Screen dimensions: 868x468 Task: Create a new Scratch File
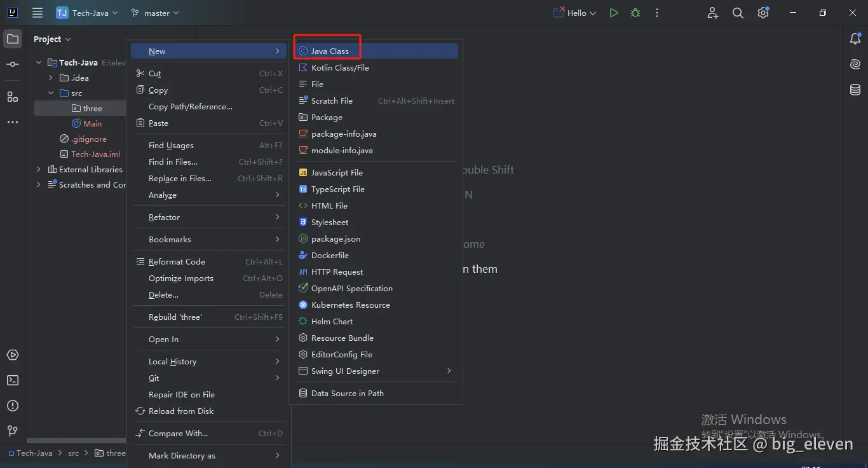pos(376,100)
